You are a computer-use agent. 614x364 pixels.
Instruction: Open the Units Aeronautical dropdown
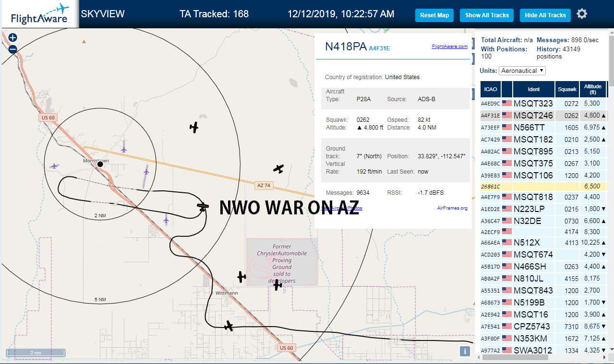click(522, 70)
